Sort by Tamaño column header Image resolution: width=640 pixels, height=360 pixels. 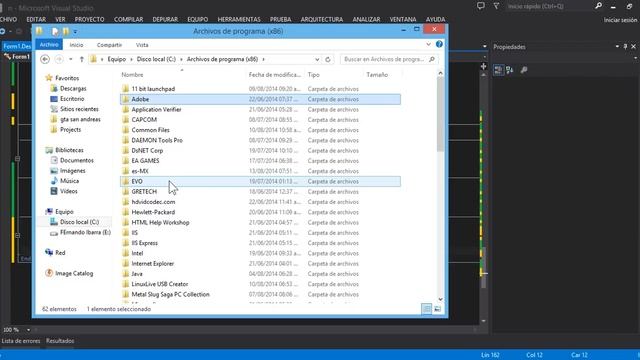coord(377,75)
